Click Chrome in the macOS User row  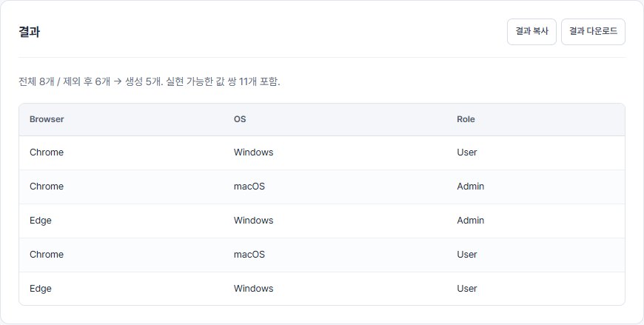47,255
